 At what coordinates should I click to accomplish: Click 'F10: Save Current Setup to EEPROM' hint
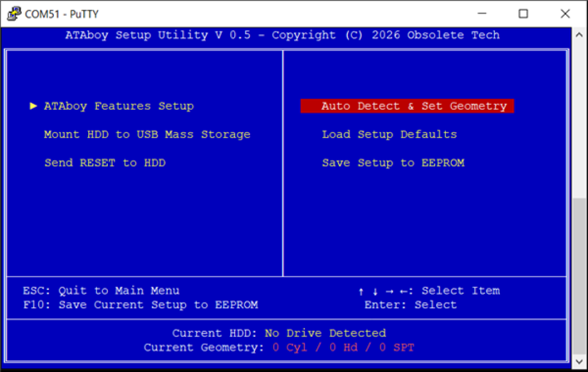click(140, 305)
